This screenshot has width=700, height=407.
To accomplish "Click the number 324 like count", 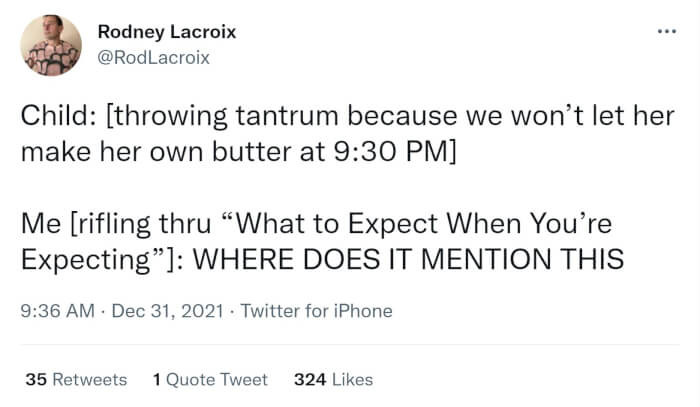I will pos(309,379).
